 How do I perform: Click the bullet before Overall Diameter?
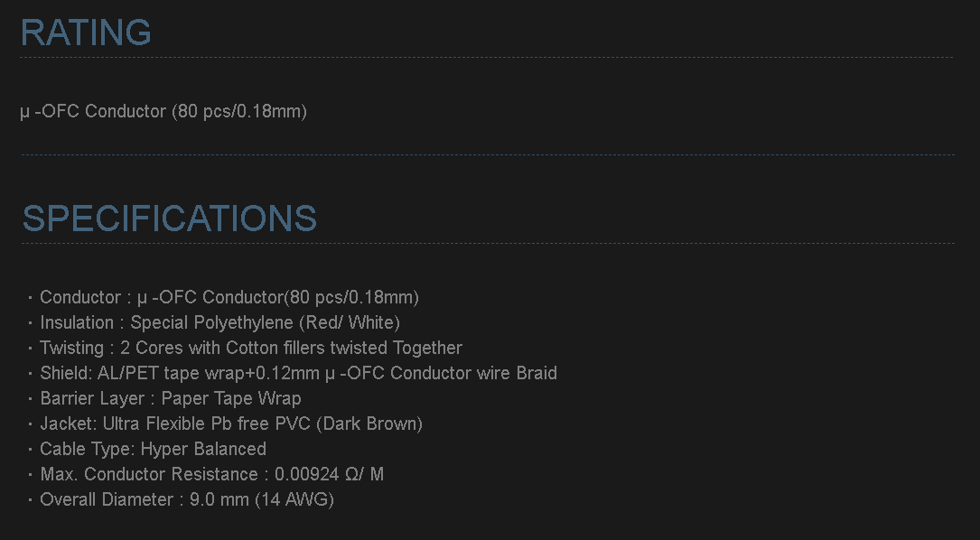tap(30, 500)
